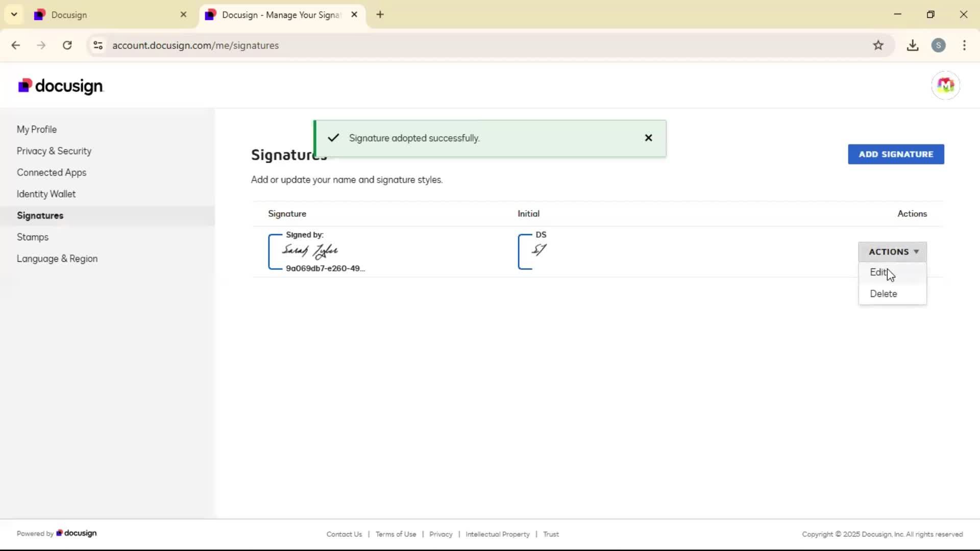The height and width of the screenshot is (551, 980).
Task: Go to Connected Apps
Action: click(x=52, y=172)
